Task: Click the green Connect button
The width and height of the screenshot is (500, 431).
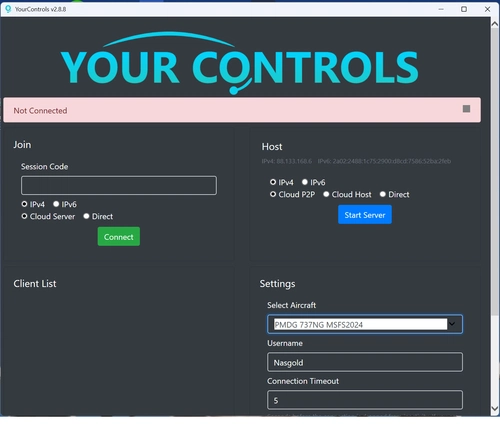Action: (119, 237)
